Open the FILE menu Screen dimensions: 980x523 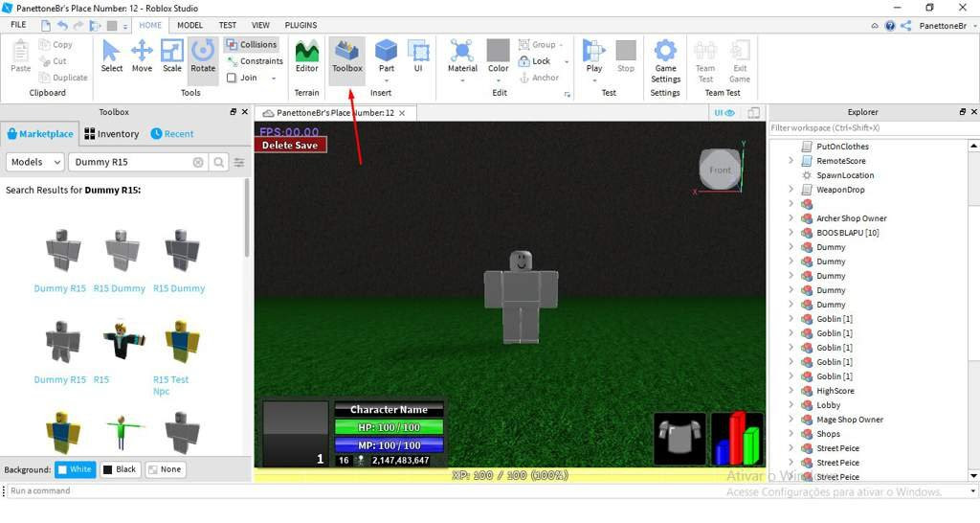[19, 25]
